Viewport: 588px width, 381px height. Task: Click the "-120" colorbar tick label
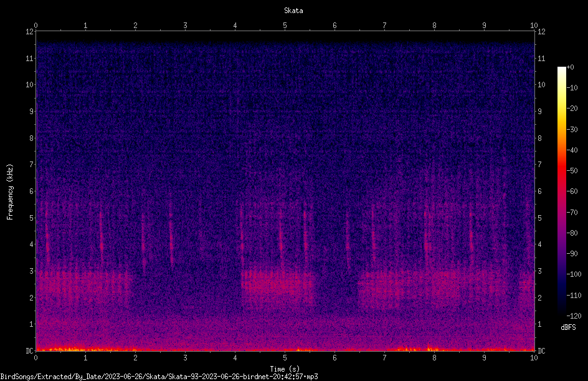tap(574, 316)
